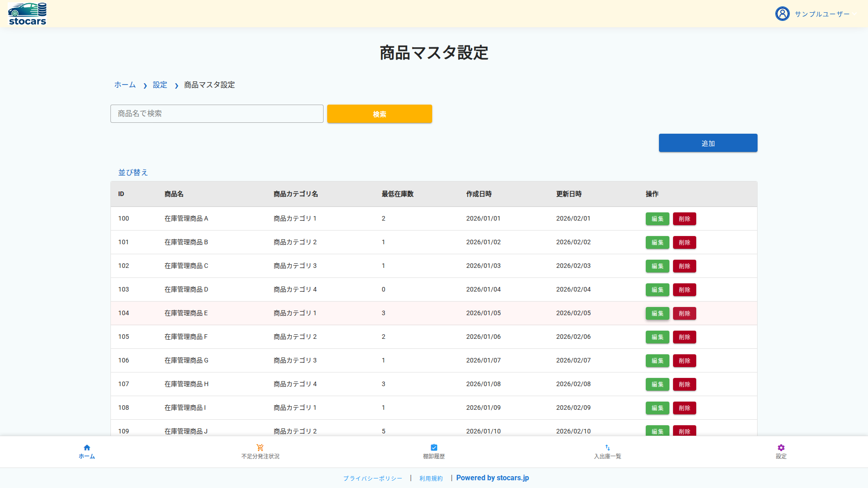The width and height of the screenshot is (868, 488).
Task: Click the 最低在庫数 column header
Action: tap(398, 194)
